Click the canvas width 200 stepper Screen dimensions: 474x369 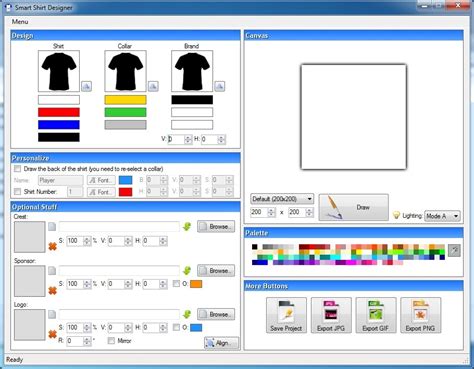tap(271, 212)
